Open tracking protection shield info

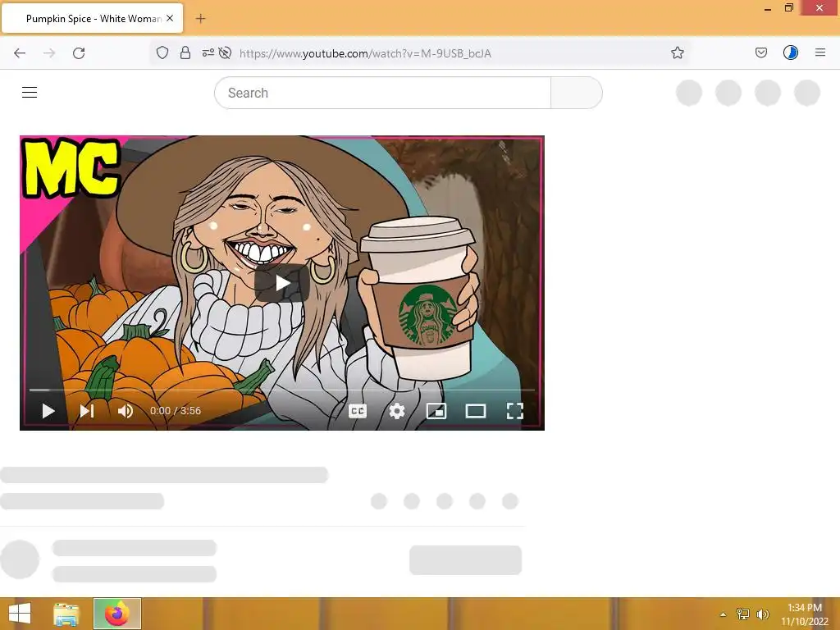coord(162,52)
